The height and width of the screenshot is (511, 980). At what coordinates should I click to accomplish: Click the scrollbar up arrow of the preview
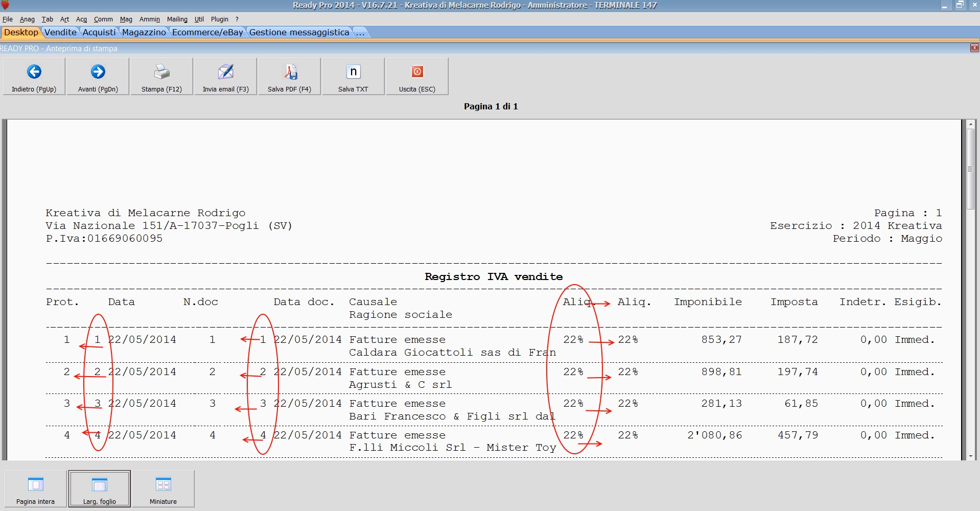tap(970, 124)
